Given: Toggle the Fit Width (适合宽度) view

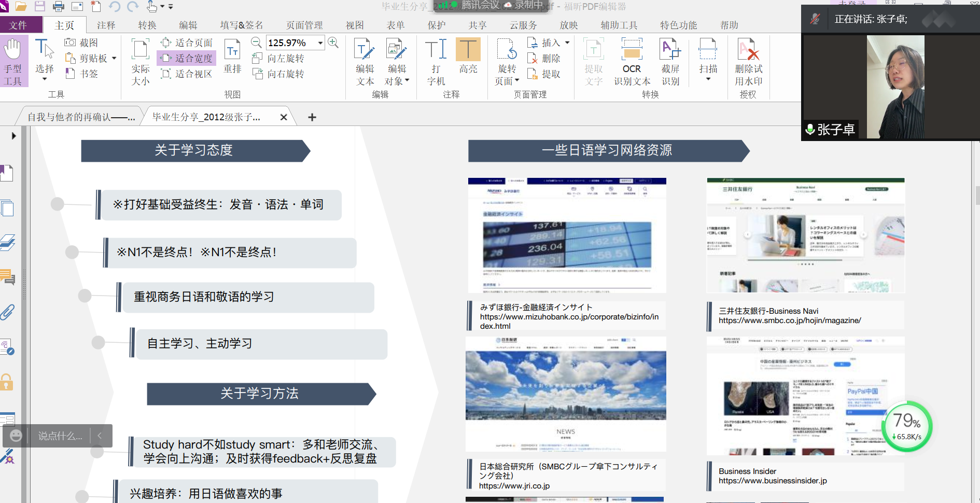Looking at the screenshot, I should pyautogui.click(x=187, y=58).
